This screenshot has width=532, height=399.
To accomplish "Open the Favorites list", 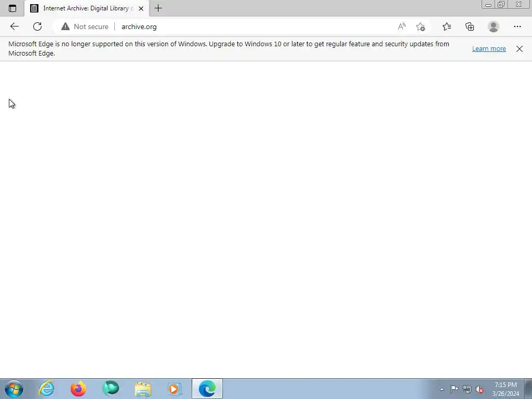I will tap(447, 26).
